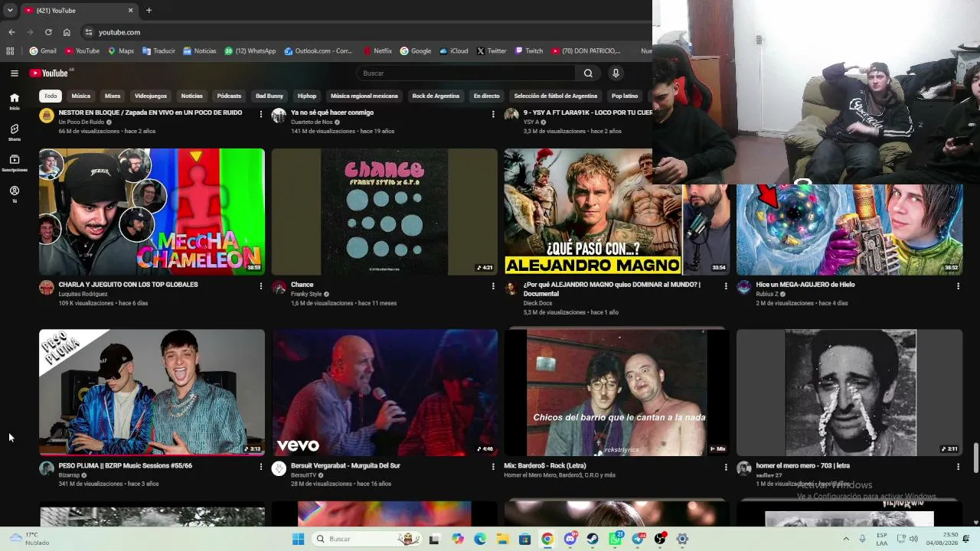Image resolution: width=980 pixels, height=551 pixels.
Task: Select the En directo filter chip
Action: point(486,96)
